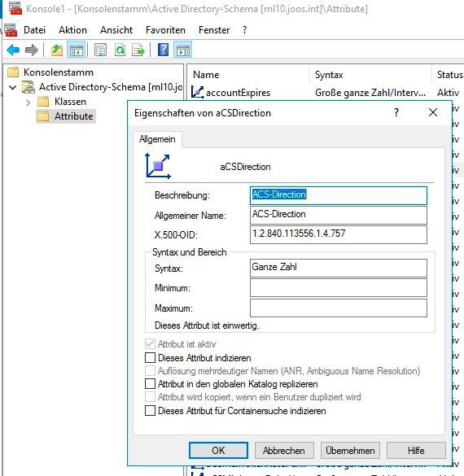Image resolution: width=464 pixels, height=476 pixels.
Task: Click the 'Aktiv' status of accountExpires
Action: click(448, 93)
